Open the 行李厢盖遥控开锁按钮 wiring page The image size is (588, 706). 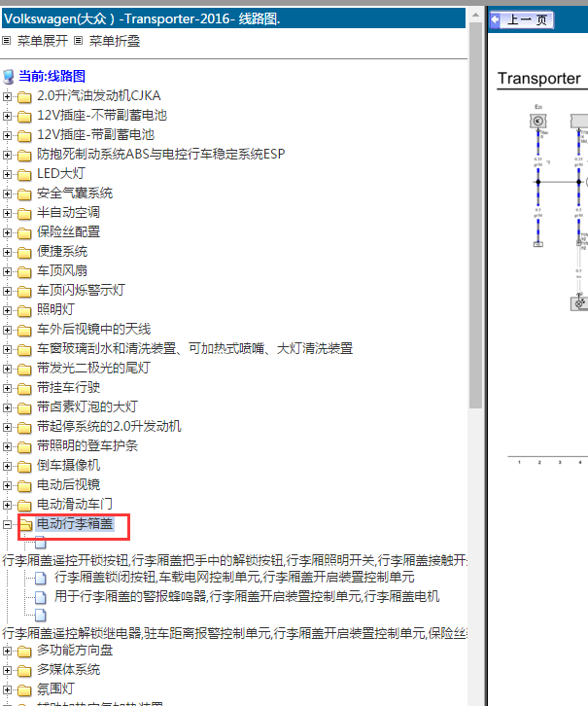234,560
